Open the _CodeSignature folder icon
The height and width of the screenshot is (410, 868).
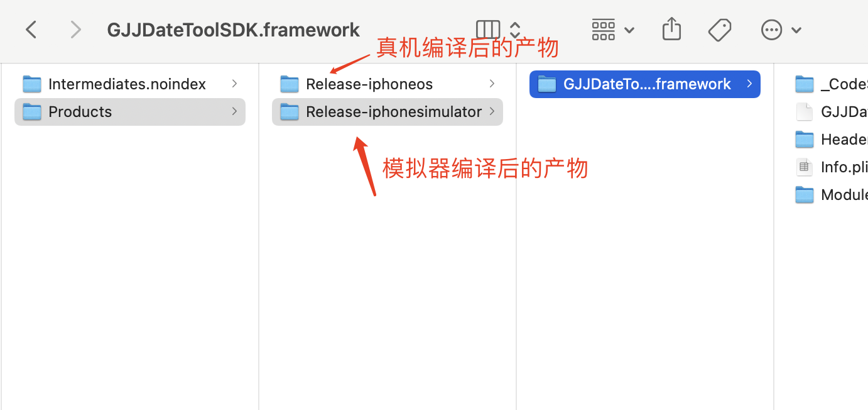[805, 84]
